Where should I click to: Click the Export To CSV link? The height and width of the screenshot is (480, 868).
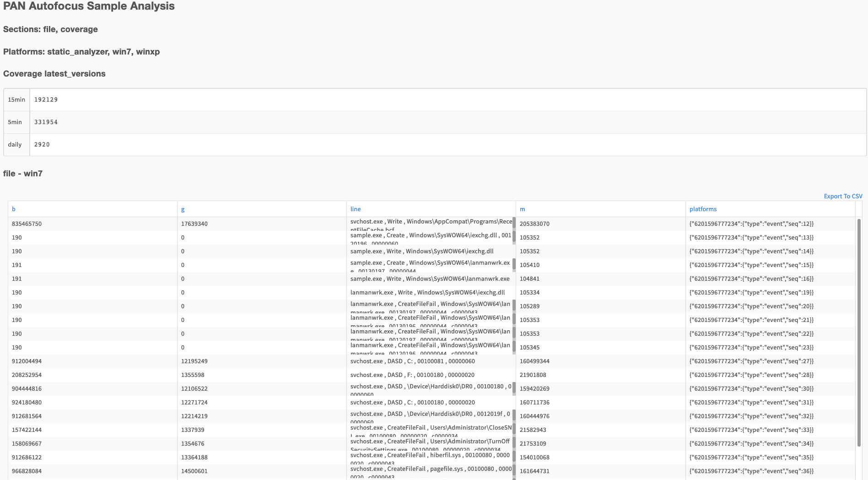(x=842, y=196)
